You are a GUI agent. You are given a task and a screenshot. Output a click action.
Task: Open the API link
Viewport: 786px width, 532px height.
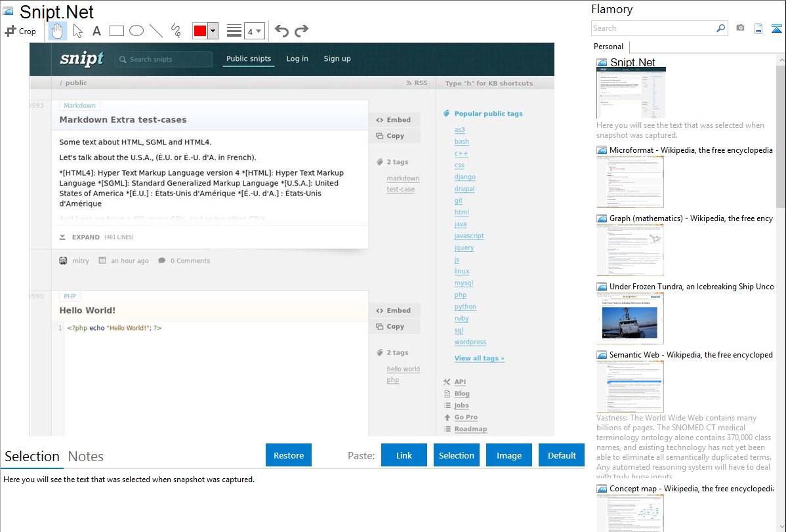[460, 382]
